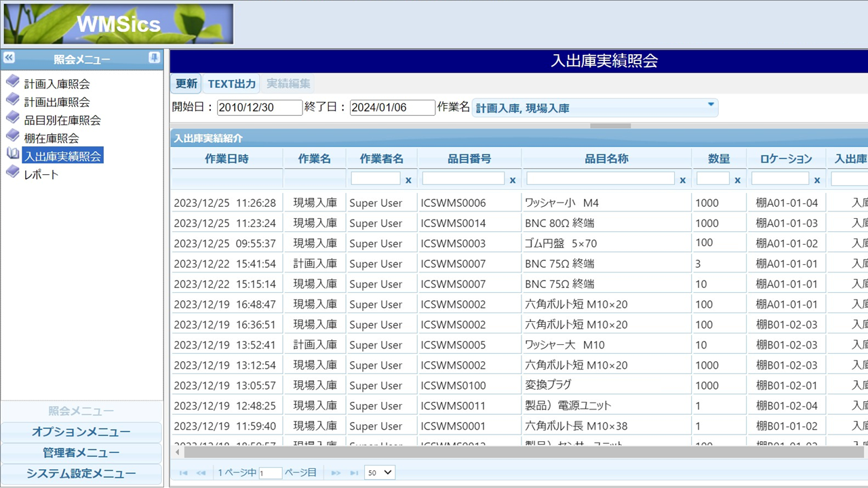The height and width of the screenshot is (488, 868).
Task: Clear the 作業者名 filter with its x icon
Action: 408,180
